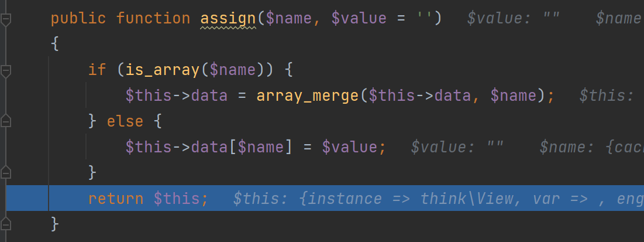
Task: Click the public keyword
Action: [78, 19]
